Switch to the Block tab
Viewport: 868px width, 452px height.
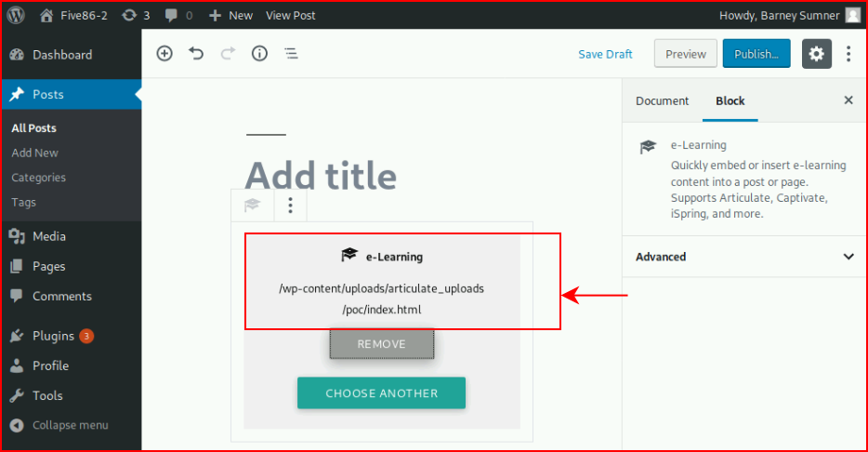point(730,100)
